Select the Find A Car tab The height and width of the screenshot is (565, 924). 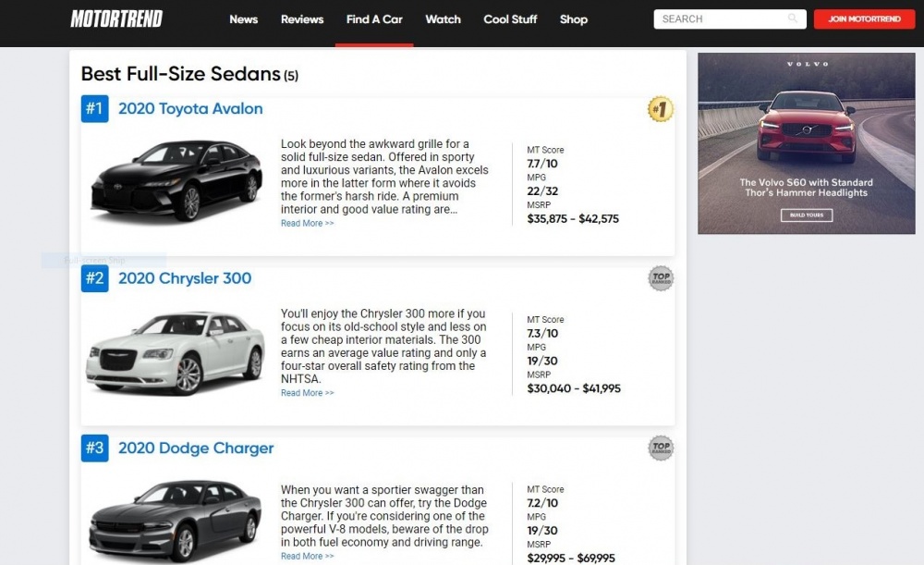374,19
